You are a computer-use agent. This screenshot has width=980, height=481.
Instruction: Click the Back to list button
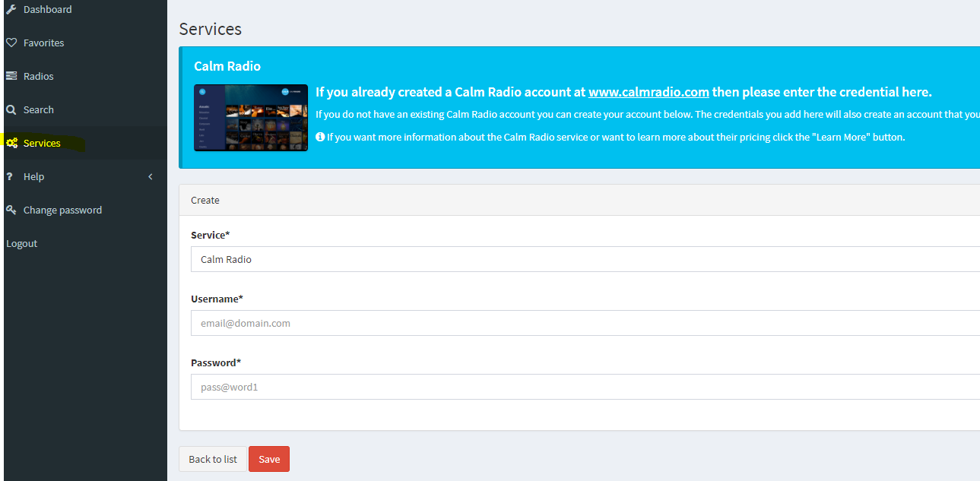(x=213, y=459)
